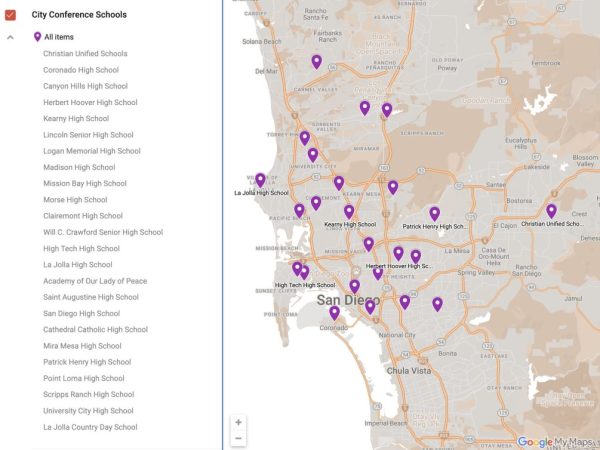Uncheck the City Conference Schools layer checkbox
This screenshot has height=450, width=600.
pyautogui.click(x=10, y=15)
